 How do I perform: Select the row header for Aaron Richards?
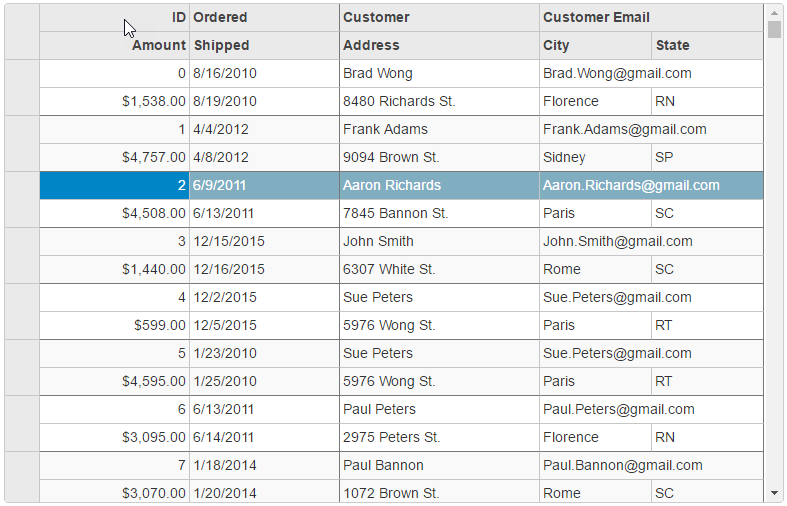pyautogui.click(x=22, y=199)
